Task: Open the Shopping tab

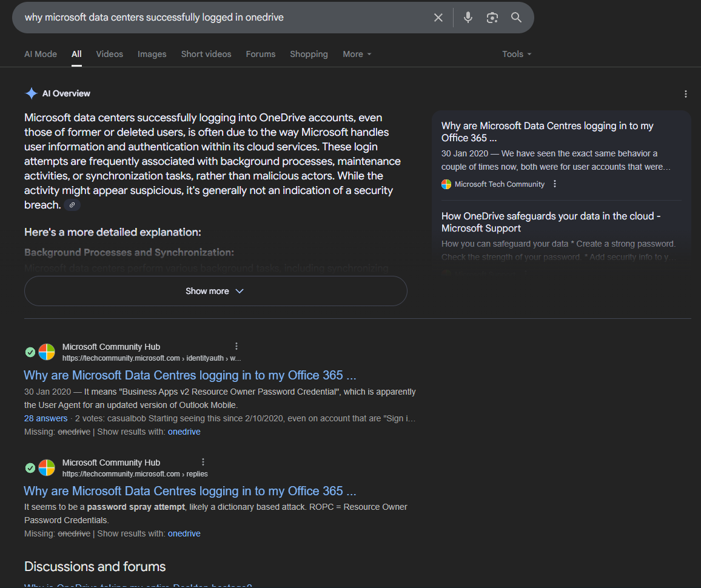Action: tap(309, 54)
